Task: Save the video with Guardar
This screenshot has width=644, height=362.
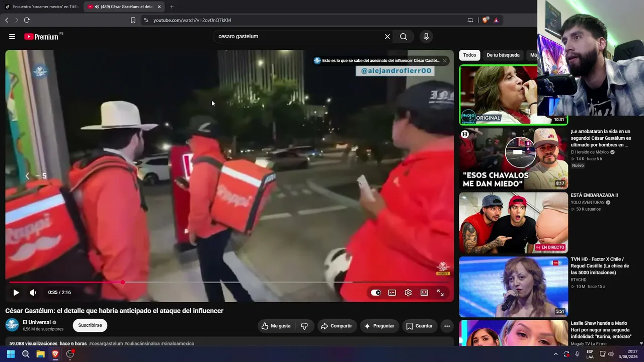Action: [x=419, y=326]
